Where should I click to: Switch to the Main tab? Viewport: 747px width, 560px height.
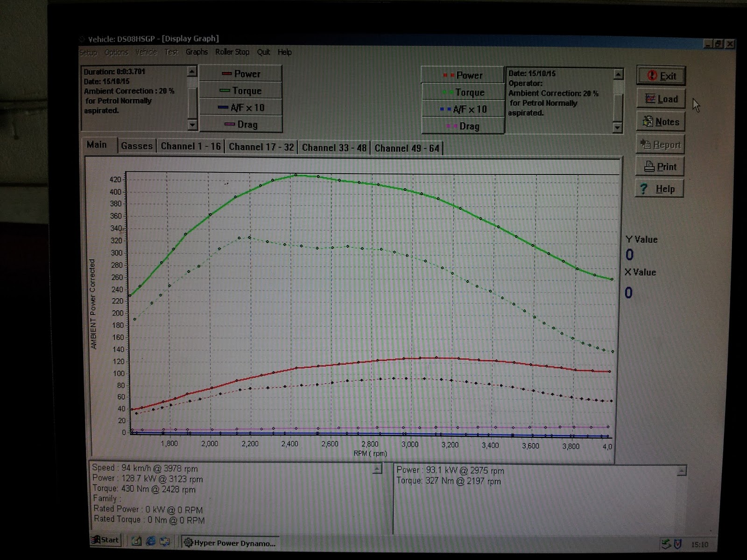tap(97, 145)
